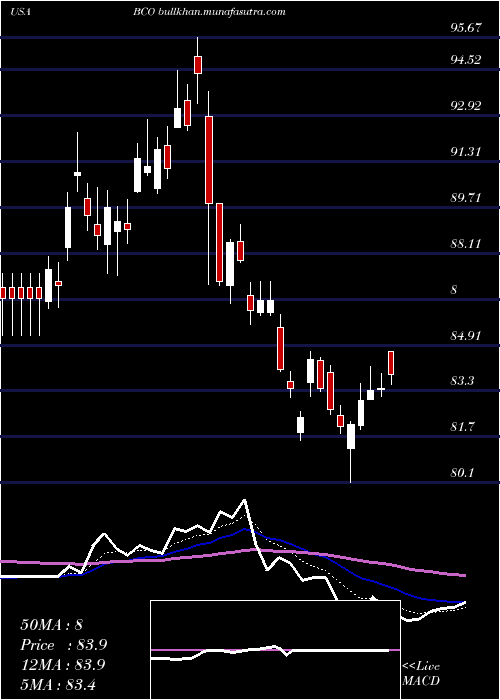Click the 84.91 price axis label
Image resolution: width=500 pixels, height=700 pixels.
tap(466, 335)
